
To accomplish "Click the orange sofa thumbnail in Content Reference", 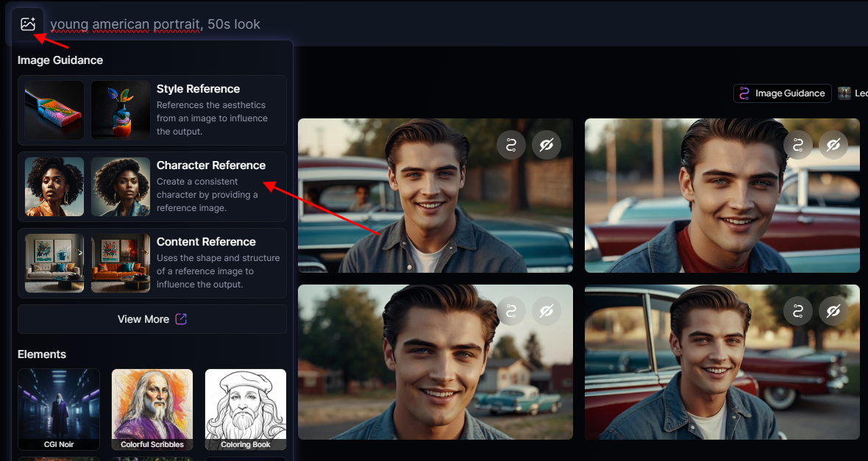I will [x=121, y=263].
